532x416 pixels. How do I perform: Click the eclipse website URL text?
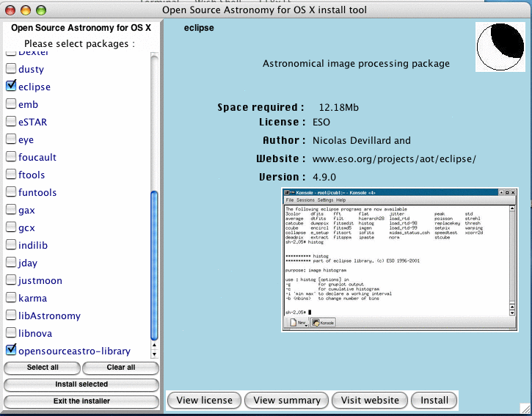point(394,159)
